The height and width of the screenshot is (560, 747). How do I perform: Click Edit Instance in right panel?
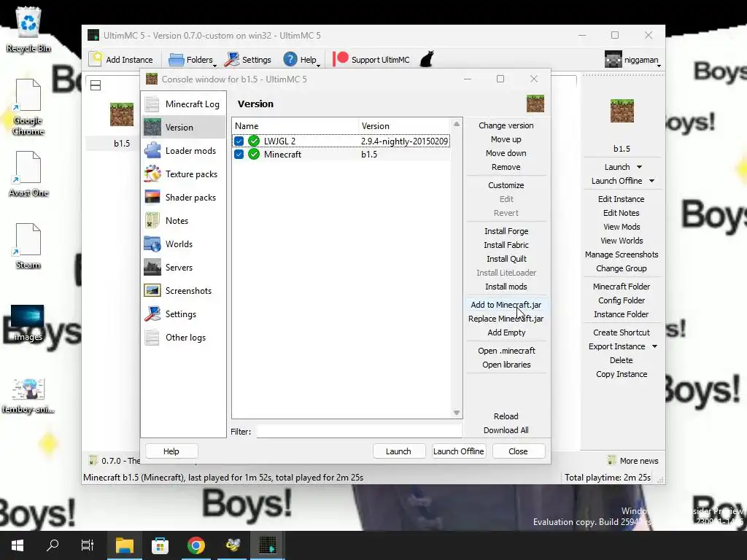click(x=622, y=198)
